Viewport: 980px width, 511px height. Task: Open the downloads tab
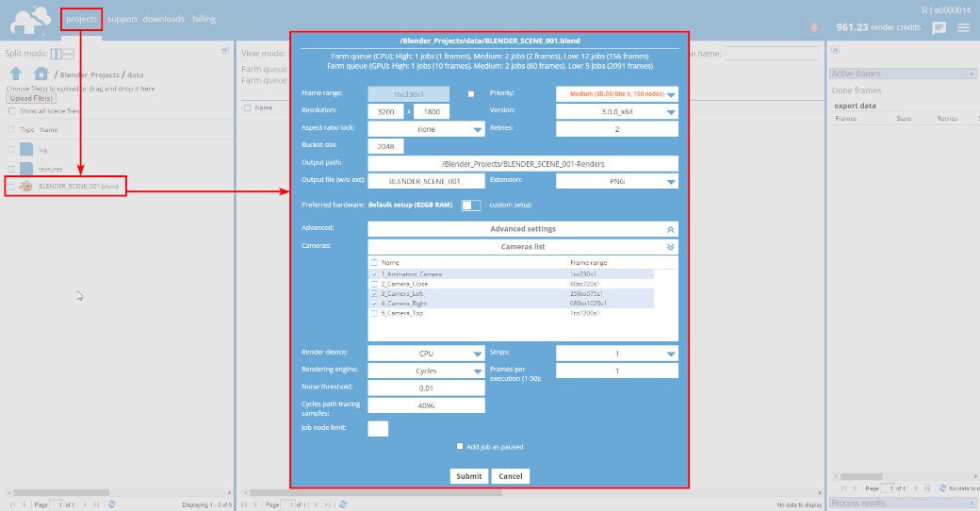tap(164, 19)
